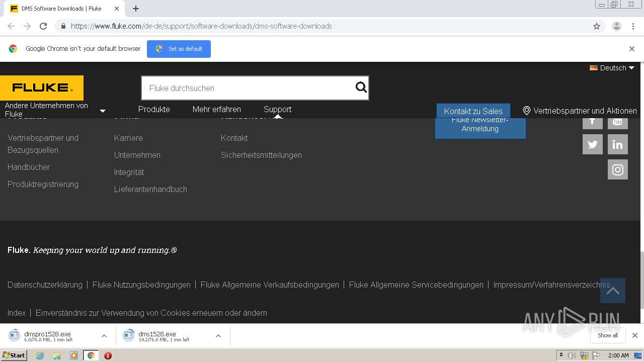Reload the page
This screenshot has height=362, width=644.
43,26
